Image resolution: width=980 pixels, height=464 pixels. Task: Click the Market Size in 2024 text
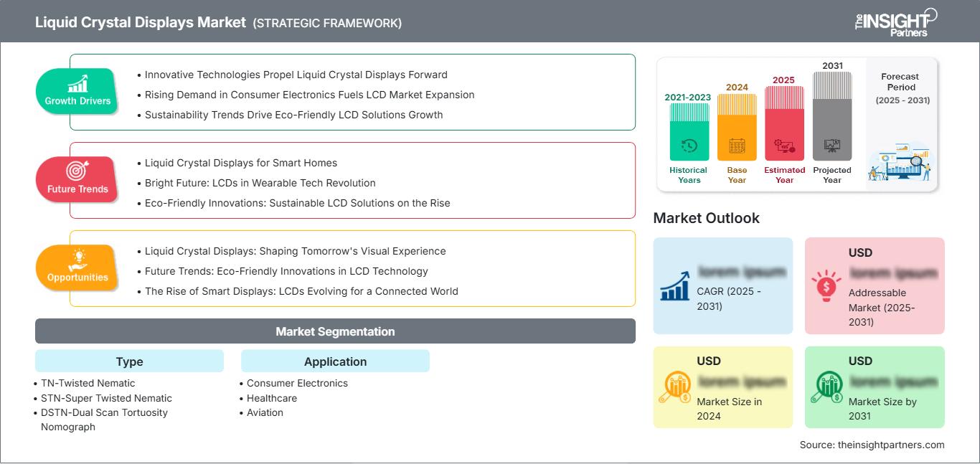[728, 409]
